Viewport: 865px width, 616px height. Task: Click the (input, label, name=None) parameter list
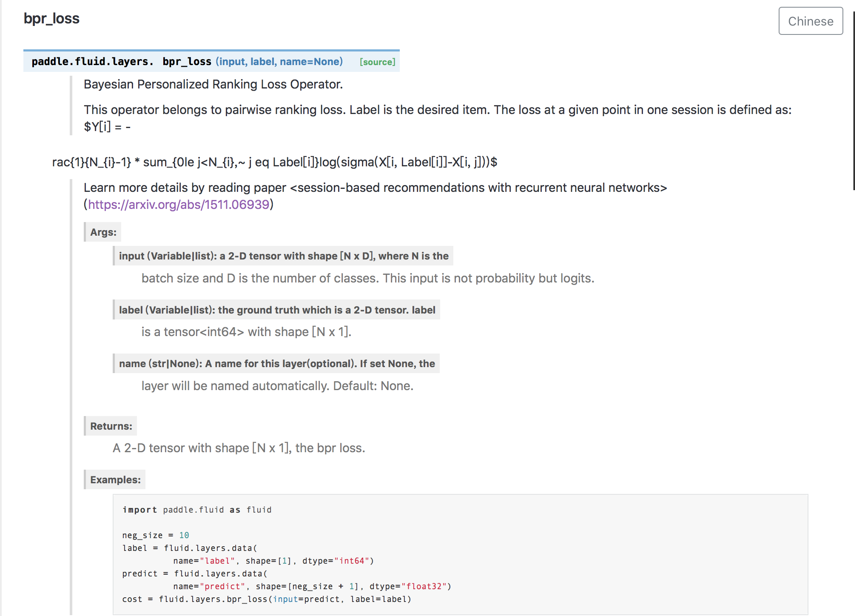point(279,62)
